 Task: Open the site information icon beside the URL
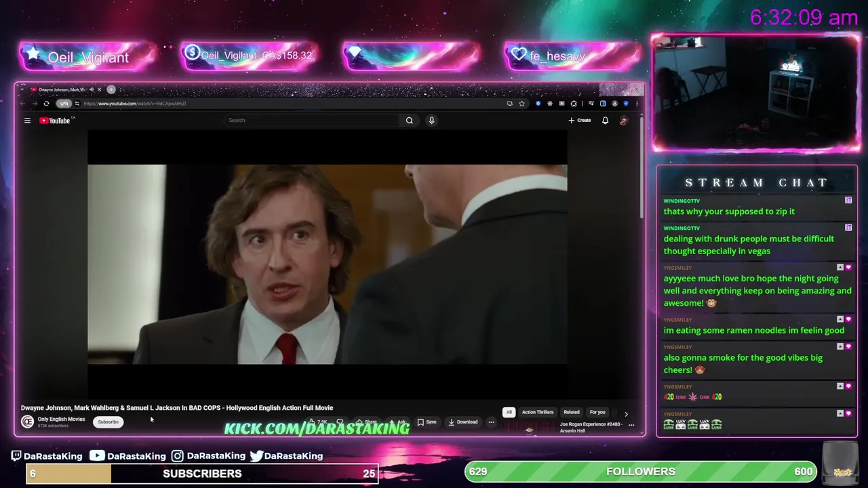(77, 104)
